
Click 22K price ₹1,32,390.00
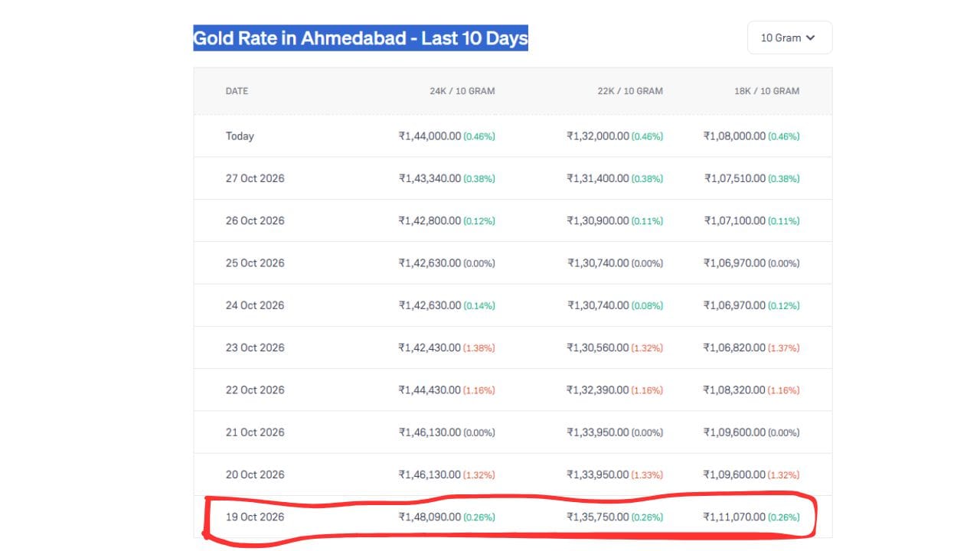[598, 390]
